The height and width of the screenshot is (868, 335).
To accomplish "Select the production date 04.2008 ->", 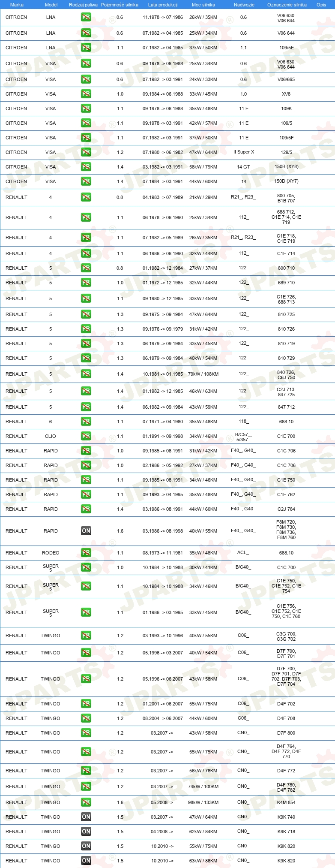I will [x=162, y=832].
